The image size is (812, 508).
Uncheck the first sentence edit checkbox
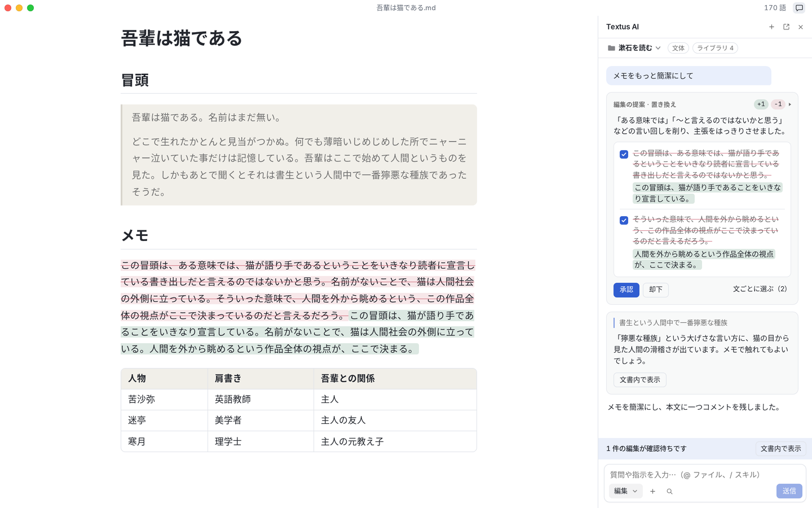tap(624, 154)
